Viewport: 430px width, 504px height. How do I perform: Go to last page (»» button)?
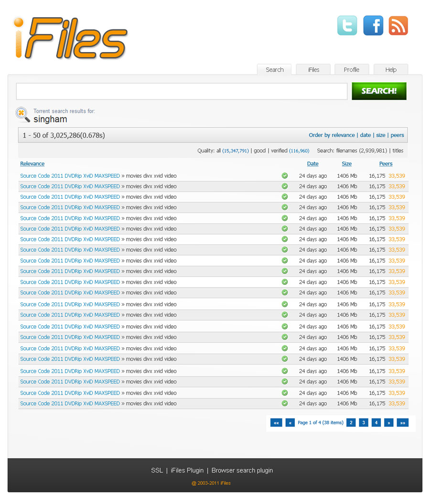point(403,423)
